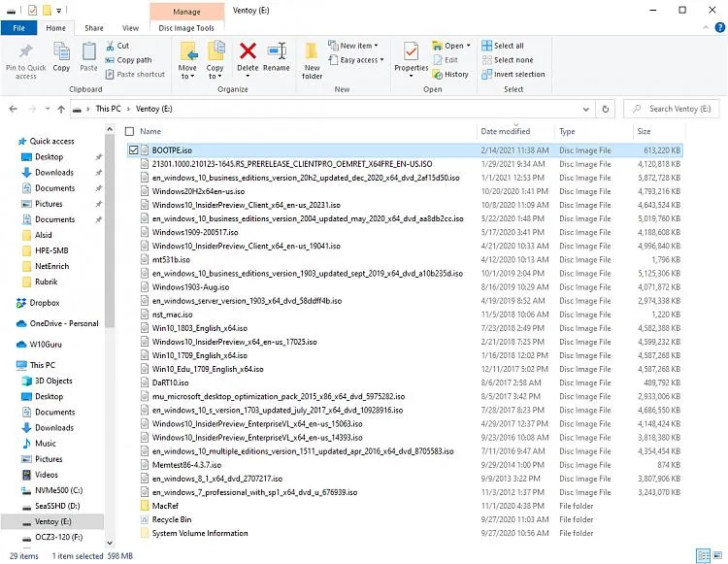Click Paste shortcut in the ribbon
The image size is (728, 564).
135,75
